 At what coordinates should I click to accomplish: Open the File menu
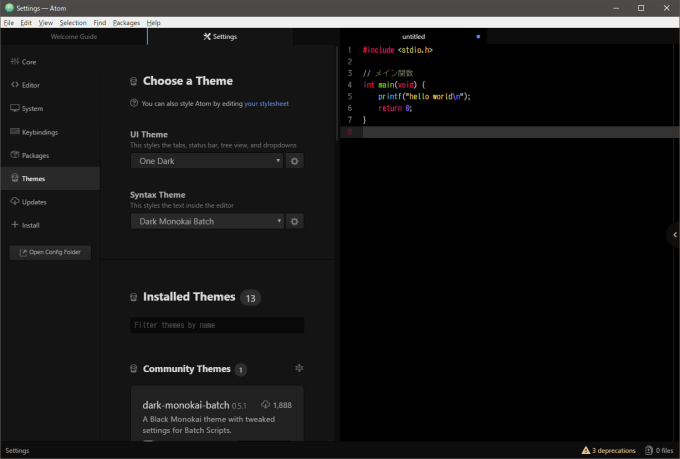9,23
